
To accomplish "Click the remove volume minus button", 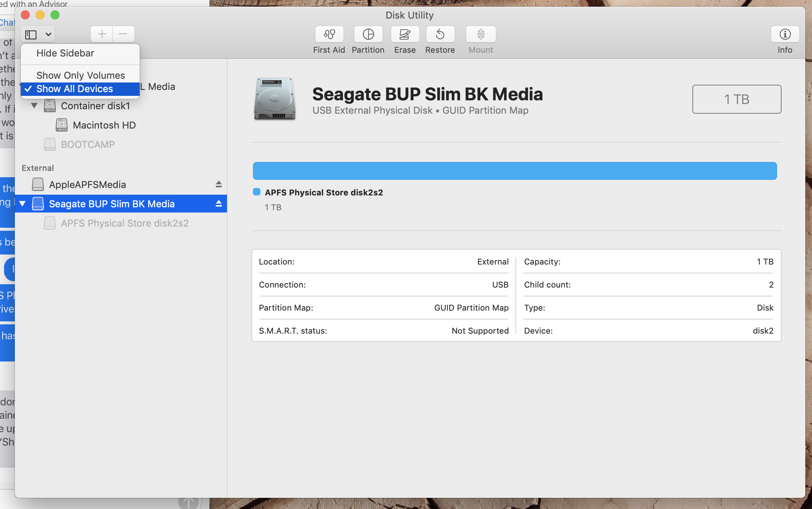I will [x=123, y=35].
